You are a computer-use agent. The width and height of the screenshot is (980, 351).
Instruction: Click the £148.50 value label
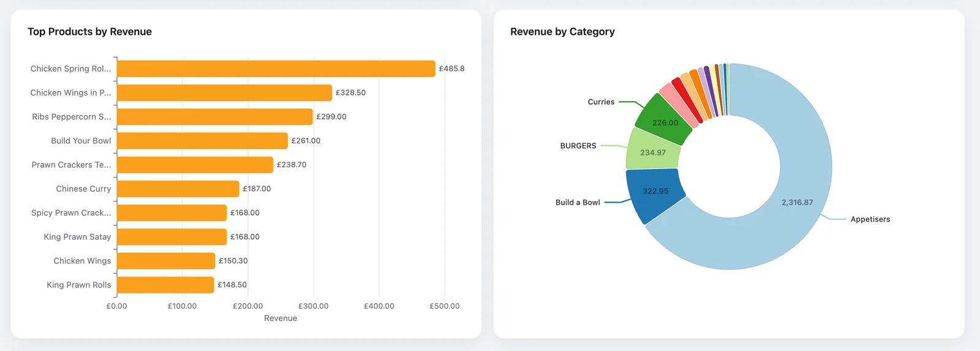click(x=232, y=285)
